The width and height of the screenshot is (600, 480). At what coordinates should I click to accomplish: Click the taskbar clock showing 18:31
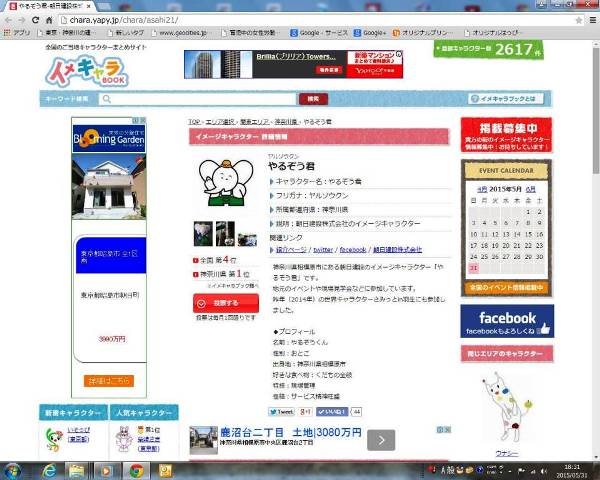572,471
